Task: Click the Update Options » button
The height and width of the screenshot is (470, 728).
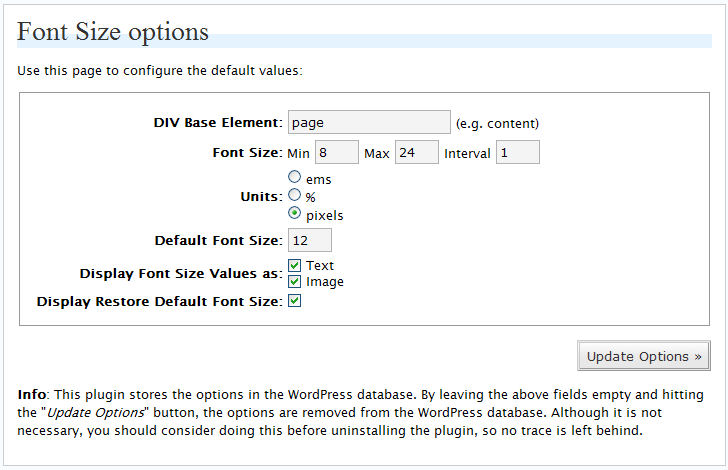Action: [x=644, y=356]
